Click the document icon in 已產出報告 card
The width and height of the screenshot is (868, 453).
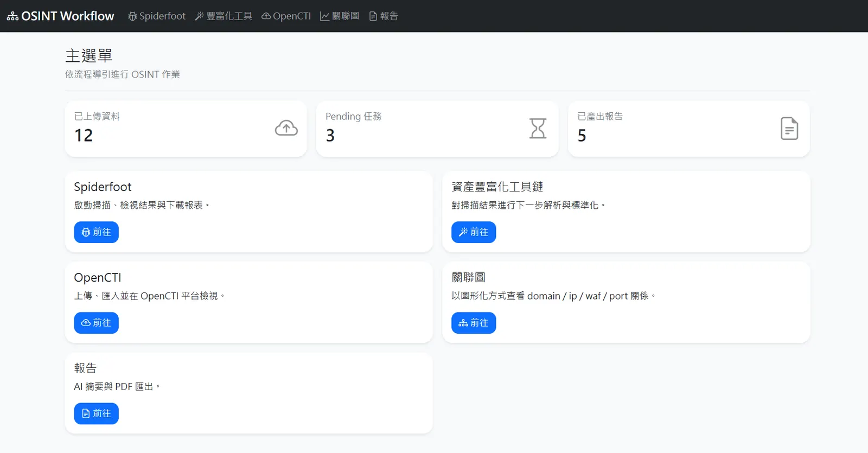pyautogui.click(x=789, y=129)
